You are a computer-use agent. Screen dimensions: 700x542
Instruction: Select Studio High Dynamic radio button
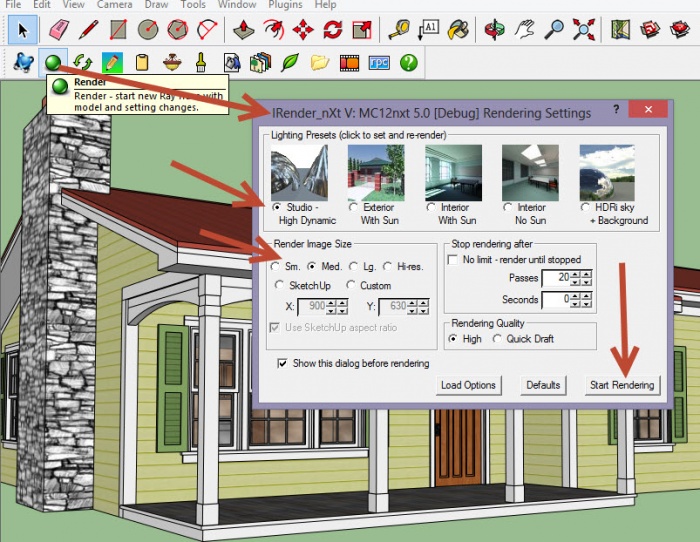tap(277, 207)
